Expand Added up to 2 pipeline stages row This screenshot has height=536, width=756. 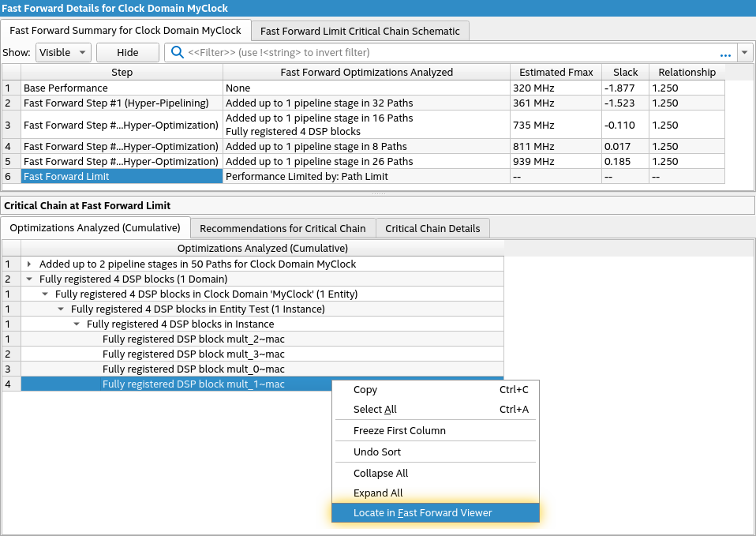pyautogui.click(x=30, y=264)
